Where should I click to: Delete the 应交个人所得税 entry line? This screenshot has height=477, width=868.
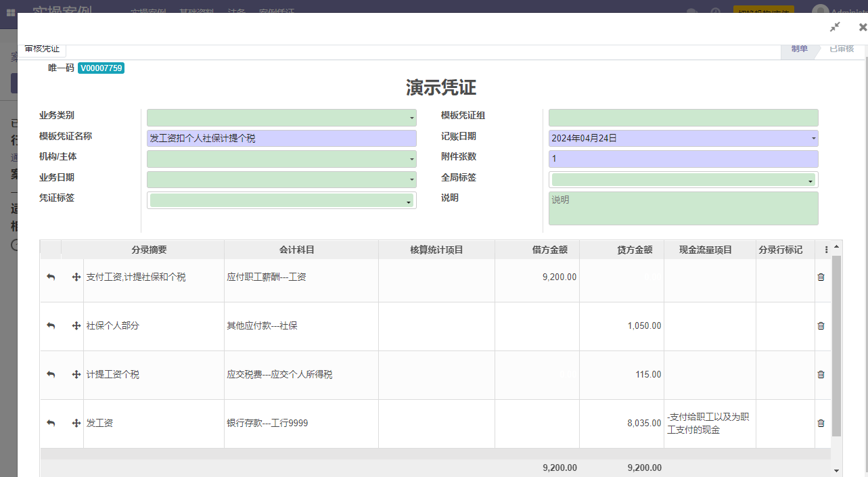(x=821, y=374)
